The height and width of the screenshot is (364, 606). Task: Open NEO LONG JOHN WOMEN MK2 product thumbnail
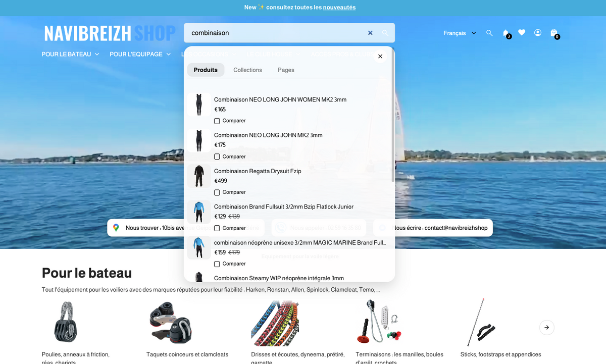tap(199, 105)
